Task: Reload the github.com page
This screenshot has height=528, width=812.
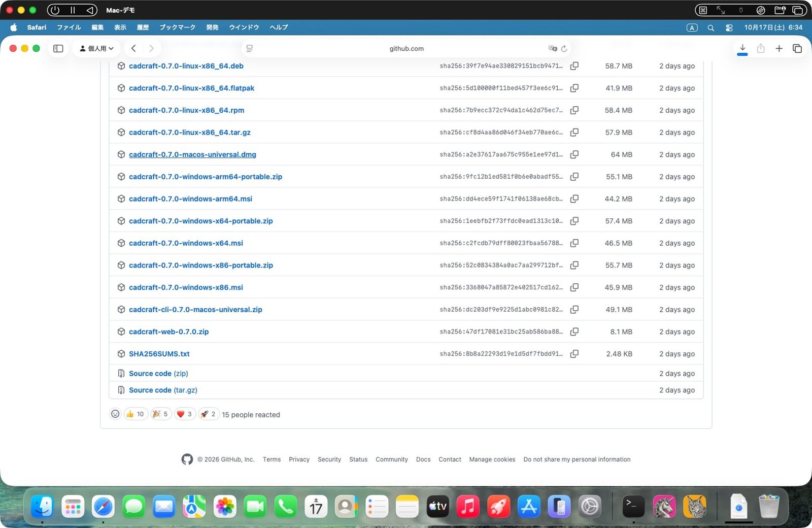Action: pyautogui.click(x=564, y=49)
